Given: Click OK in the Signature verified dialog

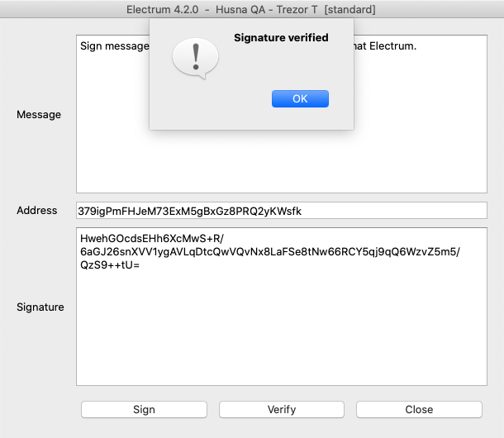Looking at the screenshot, I should coord(300,98).
